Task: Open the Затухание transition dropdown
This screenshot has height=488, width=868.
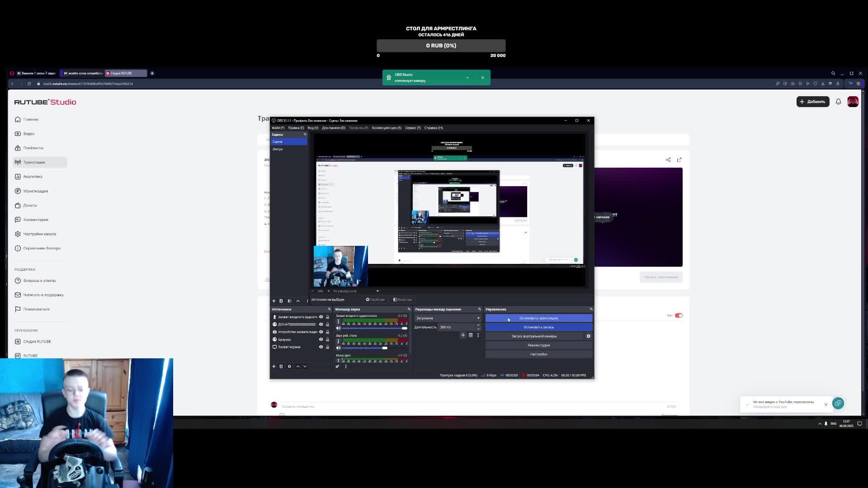Action: [447, 318]
